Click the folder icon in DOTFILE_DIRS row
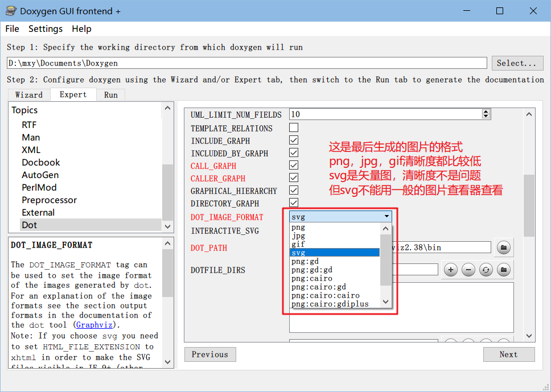This screenshot has width=551, height=392. click(503, 270)
